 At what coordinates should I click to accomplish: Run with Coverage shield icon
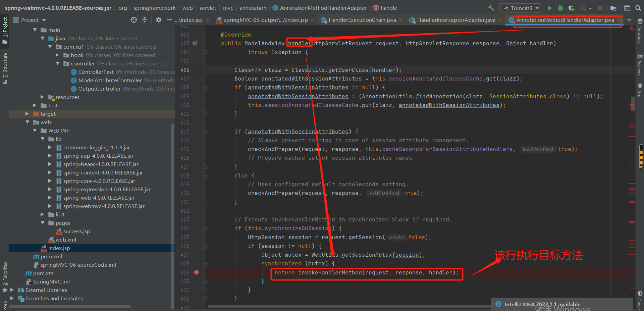point(572,8)
